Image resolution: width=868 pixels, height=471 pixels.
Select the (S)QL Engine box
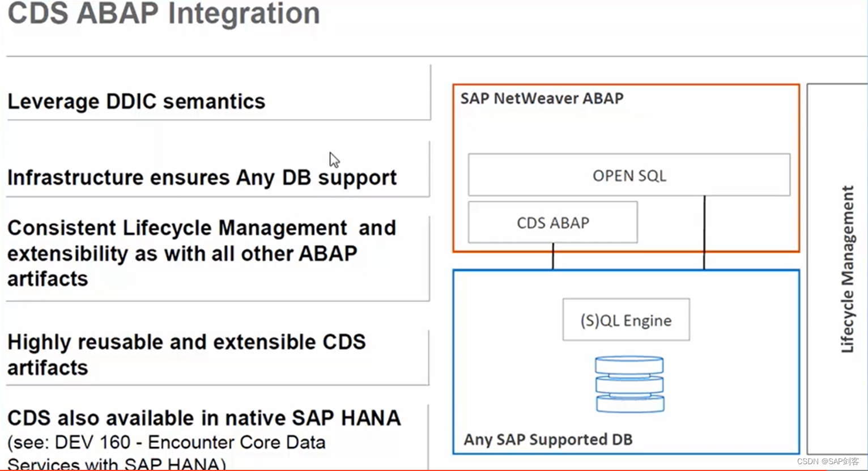[x=626, y=319]
